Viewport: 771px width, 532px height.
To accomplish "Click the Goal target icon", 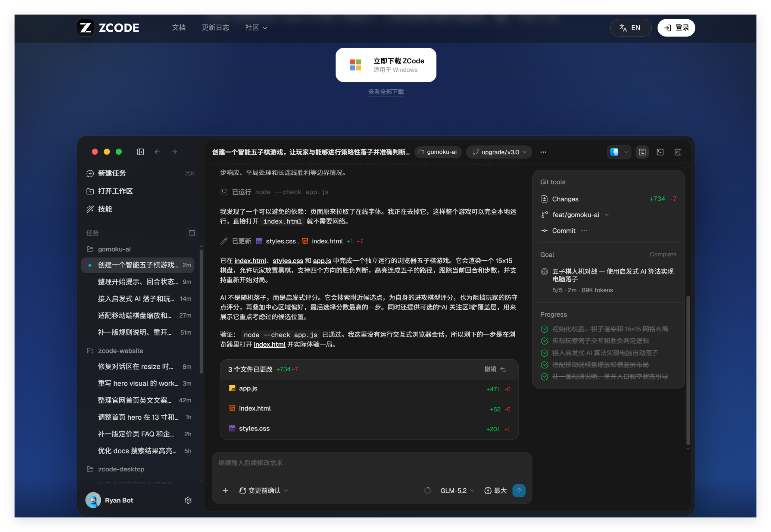I will click(x=544, y=272).
